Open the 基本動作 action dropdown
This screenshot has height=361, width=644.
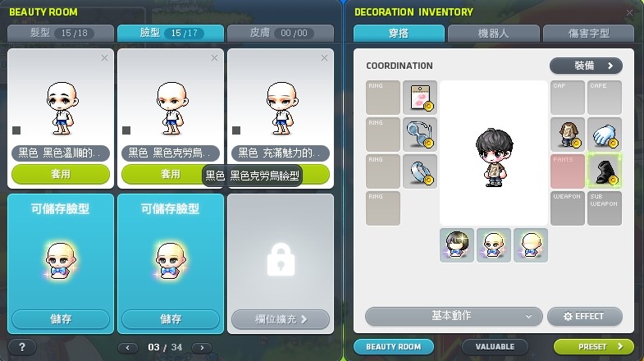pos(454,316)
